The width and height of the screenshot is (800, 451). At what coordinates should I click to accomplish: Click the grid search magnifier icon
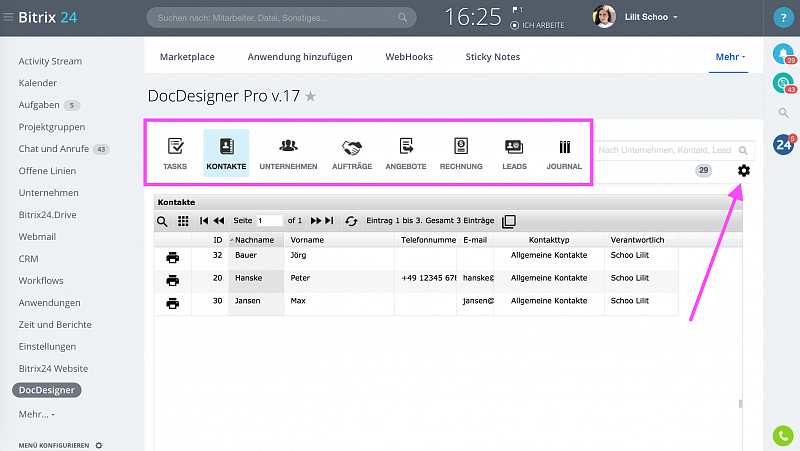pos(162,221)
